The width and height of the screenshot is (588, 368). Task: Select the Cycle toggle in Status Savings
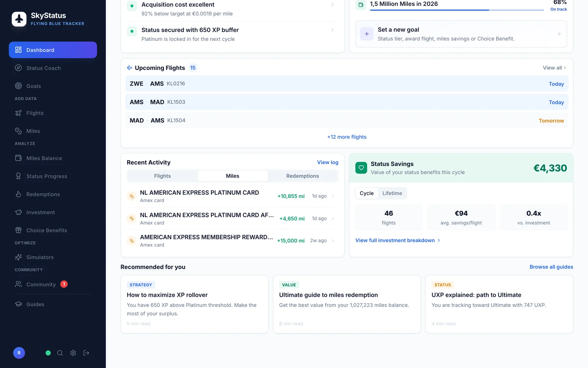click(x=367, y=193)
